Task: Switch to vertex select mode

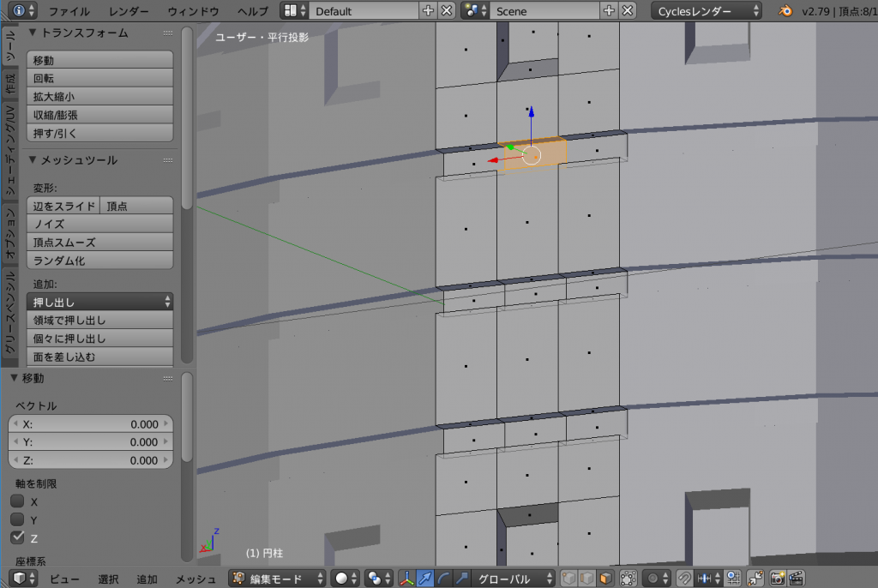Action: tap(568, 579)
